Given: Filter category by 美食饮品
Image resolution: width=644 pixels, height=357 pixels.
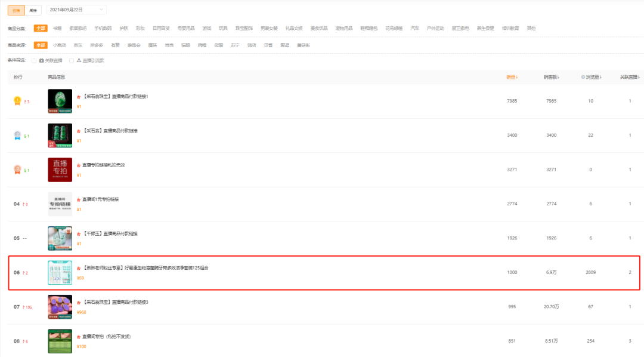Looking at the screenshot, I should (318, 29).
